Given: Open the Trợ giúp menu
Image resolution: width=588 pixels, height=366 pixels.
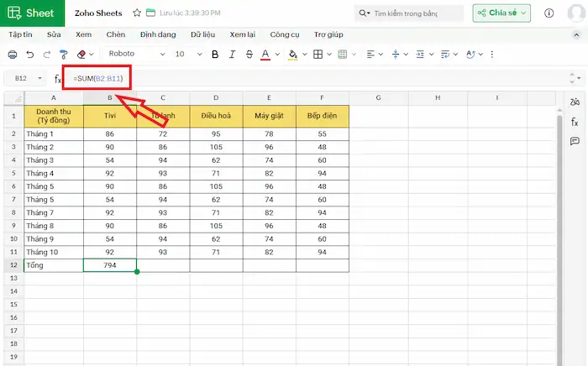Looking at the screenshot, I should 328,34.
